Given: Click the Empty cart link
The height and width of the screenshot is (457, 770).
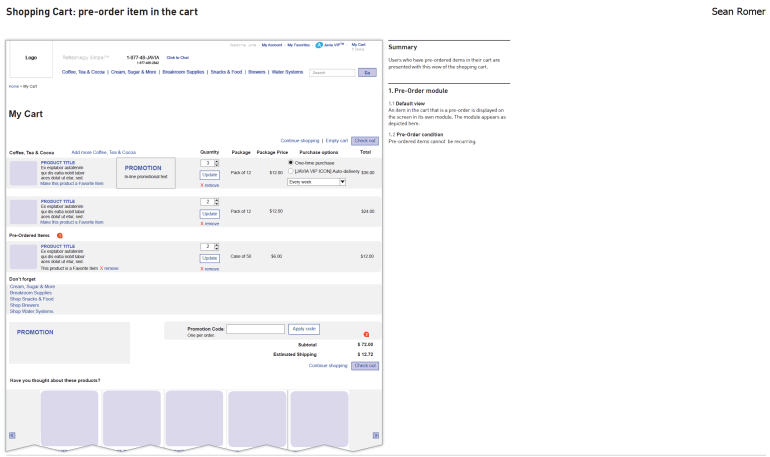Looking at the screenshot, I should click(336, 141).
